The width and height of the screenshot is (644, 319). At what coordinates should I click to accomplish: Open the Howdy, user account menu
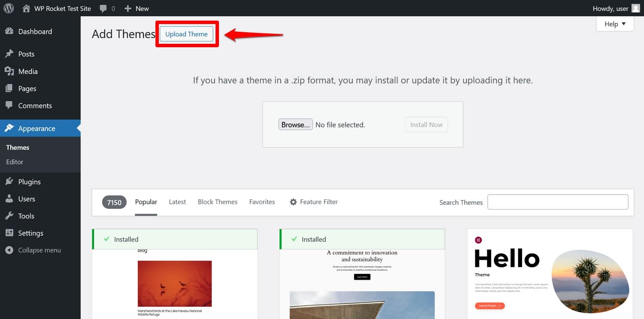point(616,8)
